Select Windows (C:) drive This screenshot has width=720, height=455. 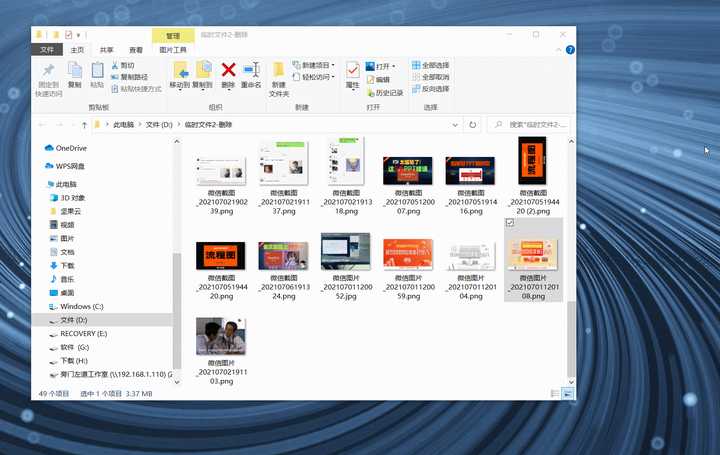tap(76, 306)
